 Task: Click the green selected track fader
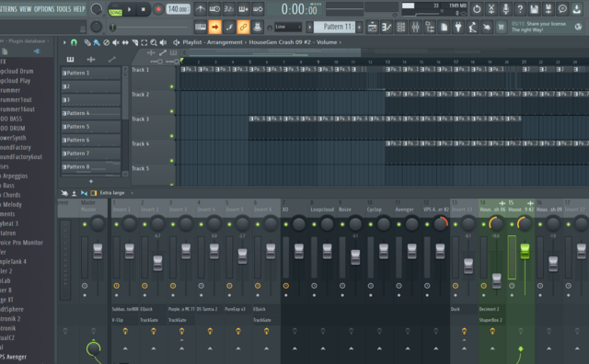[x=525, y=251]
